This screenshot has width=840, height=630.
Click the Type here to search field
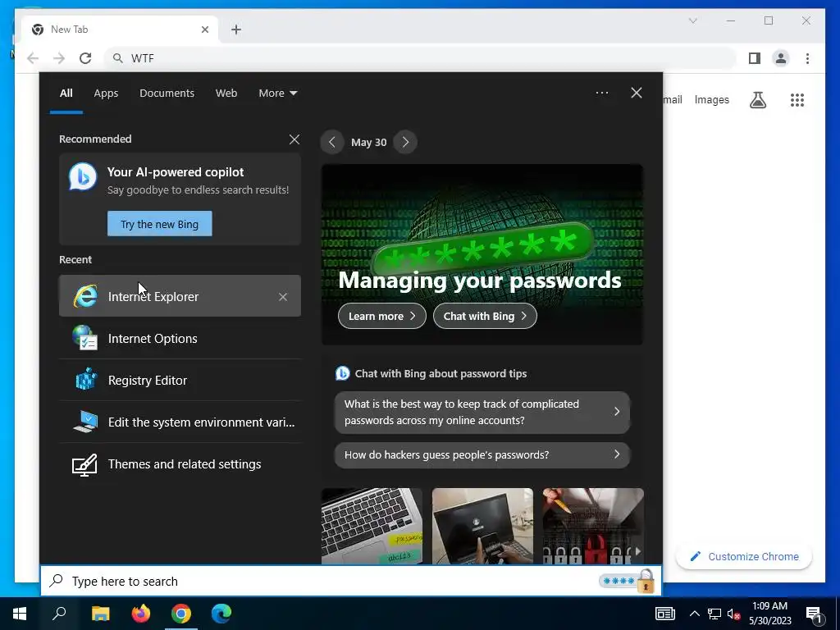pos(351,581)
